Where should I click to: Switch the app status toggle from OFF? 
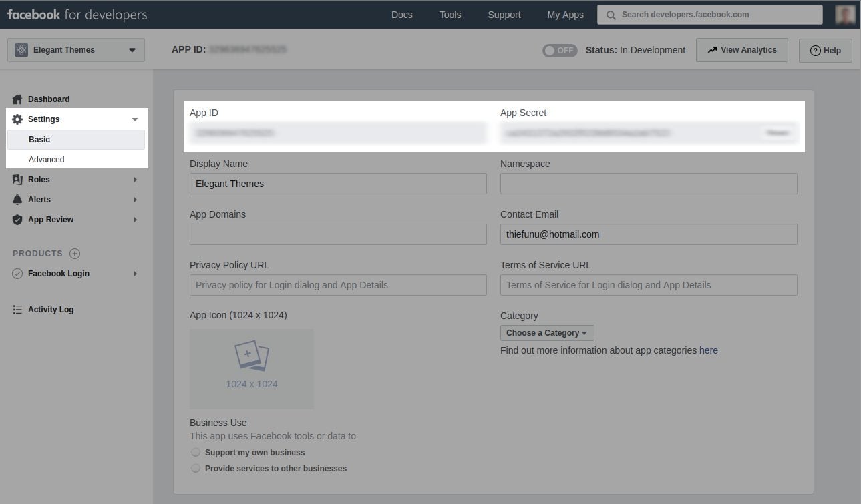click(560, 50)
